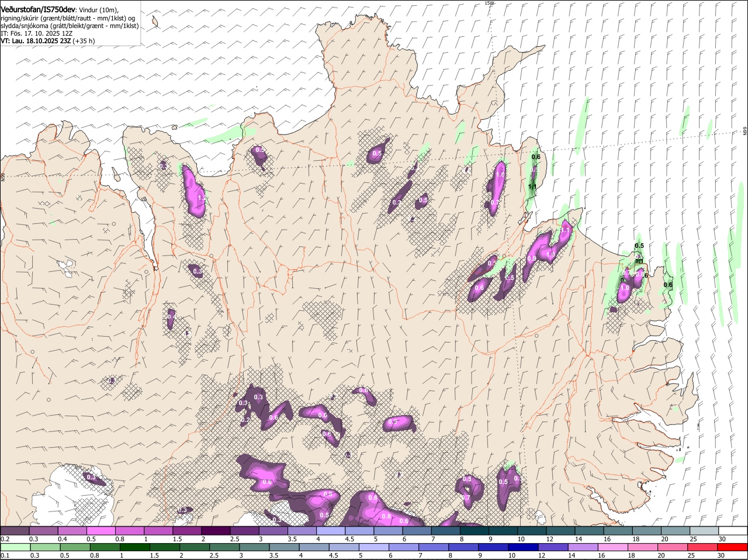Screen dimensions: 748x560
Task: Select the upper legend swatch between 3.5 and 4
Action: pyautogui.click(x=302, y=531)
